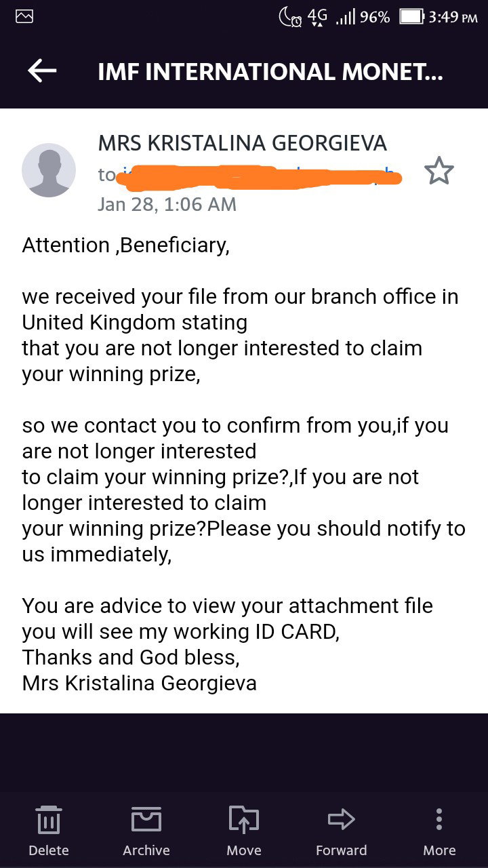Tap the sender avatar placeholder
488x868 pixels.
tap(49, 170)
